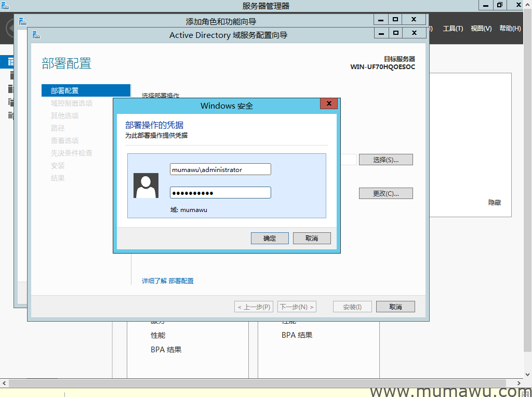532x397 pixels.
Task: Open the 帮助(H) menu
Action: [x=510, y=29]
